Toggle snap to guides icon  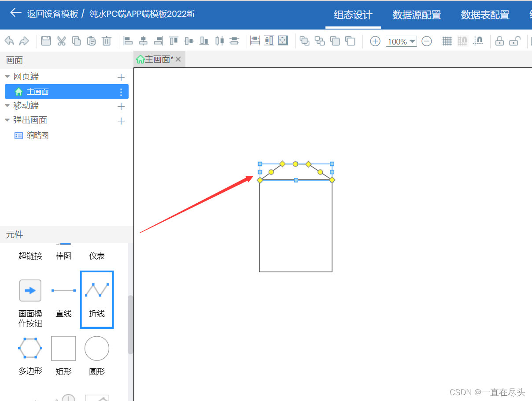pos(478,41)
